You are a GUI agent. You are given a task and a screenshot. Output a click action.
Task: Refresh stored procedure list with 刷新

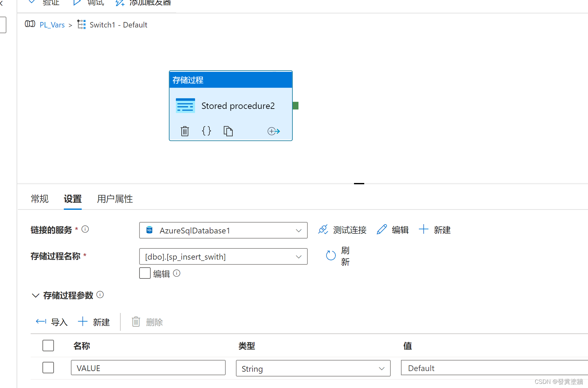[338, 256]
